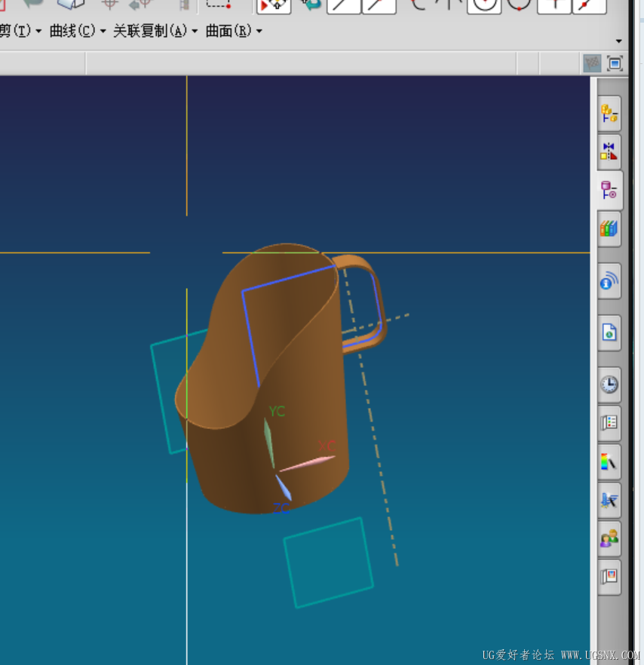
Task: Open the Internet Explorer page tab
Action: tap(609, 333)
